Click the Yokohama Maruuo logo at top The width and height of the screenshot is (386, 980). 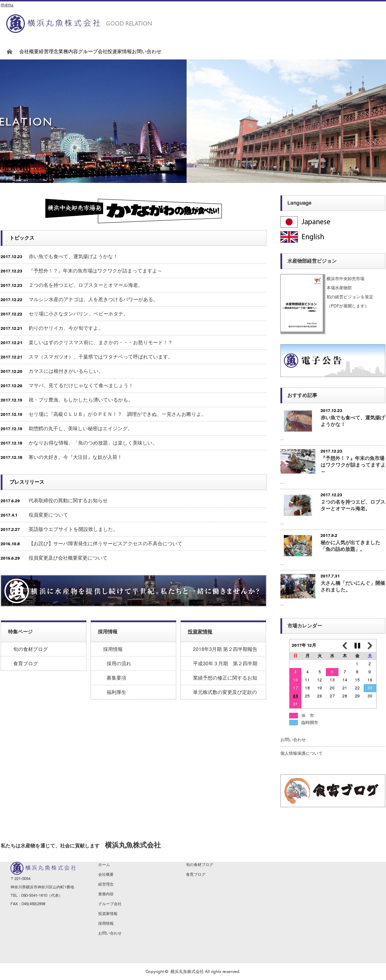pos(53,23)
